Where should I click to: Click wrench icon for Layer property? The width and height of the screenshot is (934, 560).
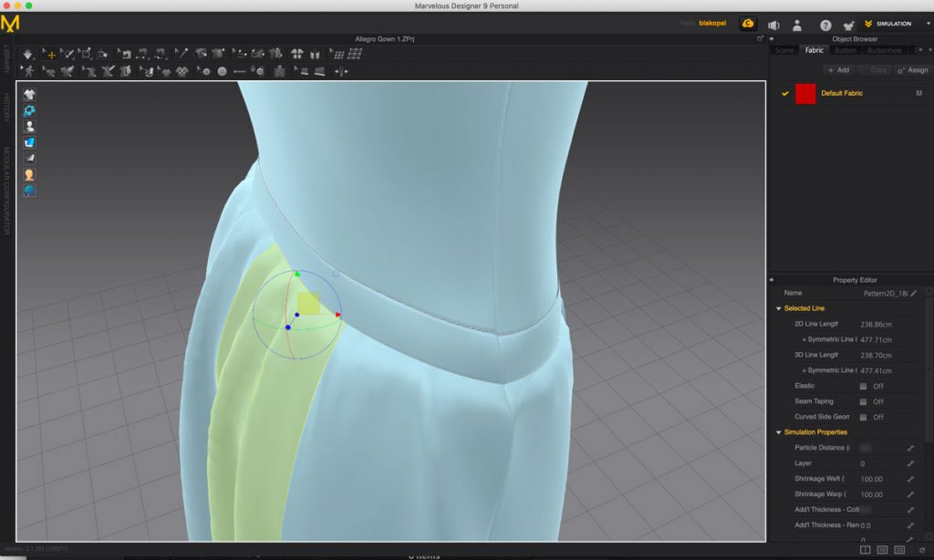(x=910, y=463)
